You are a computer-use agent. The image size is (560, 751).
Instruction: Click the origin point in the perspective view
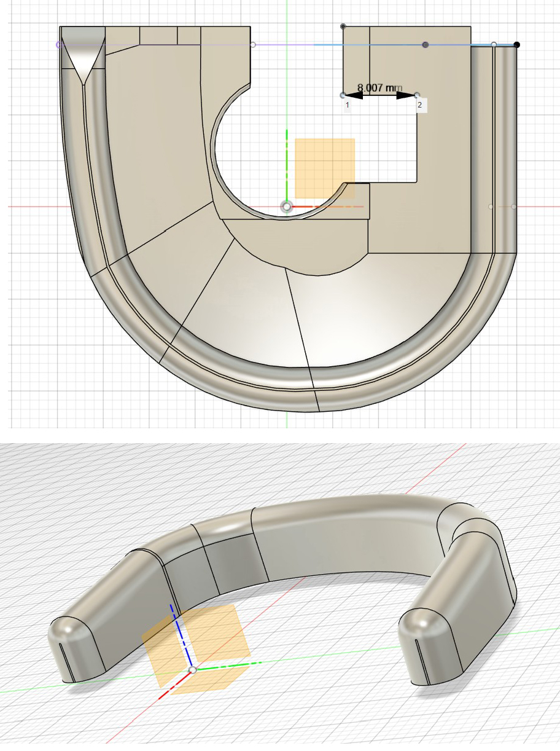point(192,669)
